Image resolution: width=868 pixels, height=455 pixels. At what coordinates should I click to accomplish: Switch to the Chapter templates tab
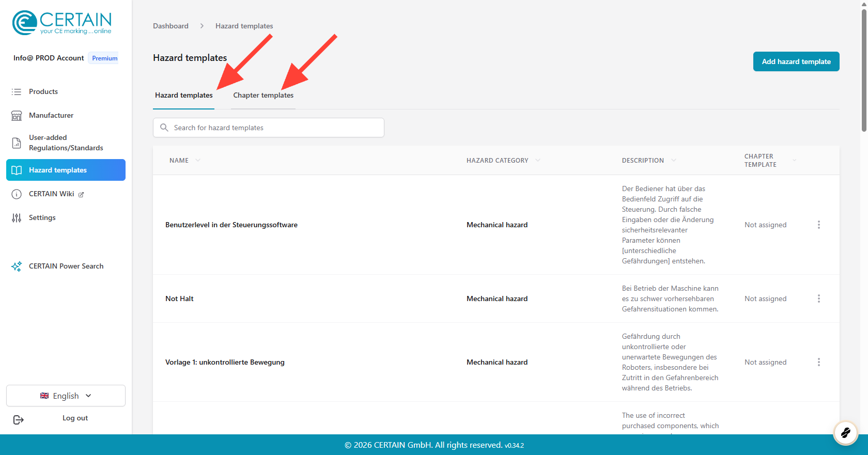(x=263, y=96)
